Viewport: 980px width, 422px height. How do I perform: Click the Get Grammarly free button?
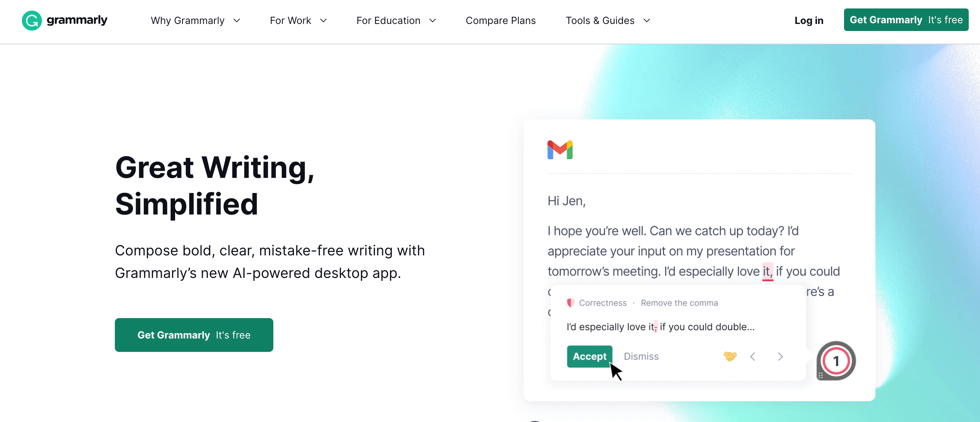pyautogui.click(x=194, y=335)
